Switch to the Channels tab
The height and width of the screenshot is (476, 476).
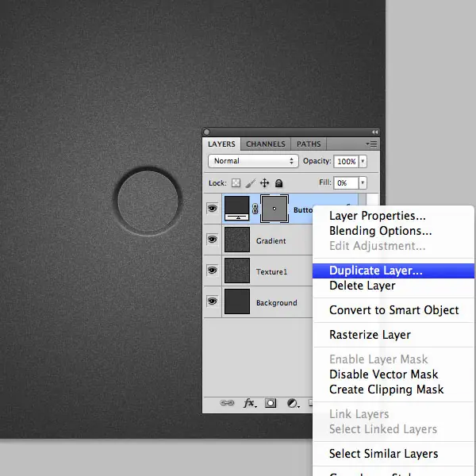click(265, 144)
